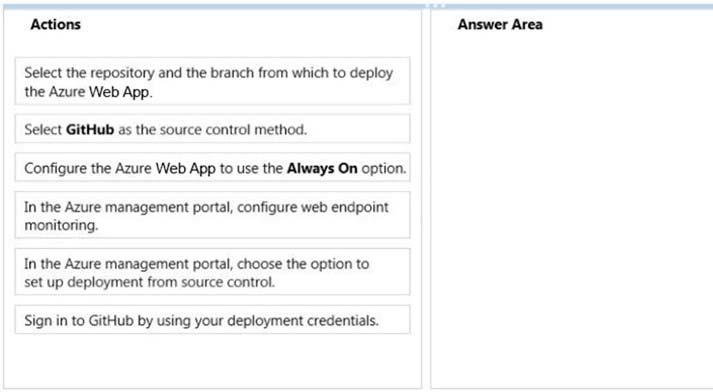The width and height of the screenshot is (713, 392).
Task: Pick the 'Select GitHub as the source control method' action
Action: pyautogui.click(x=212, y=129)
